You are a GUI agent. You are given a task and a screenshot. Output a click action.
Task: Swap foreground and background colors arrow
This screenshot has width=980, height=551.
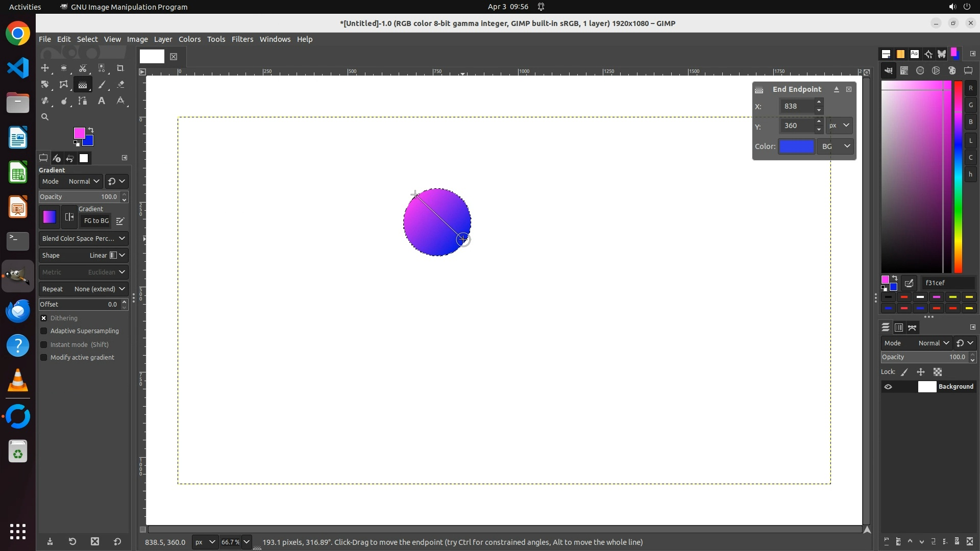coord(91,130)
